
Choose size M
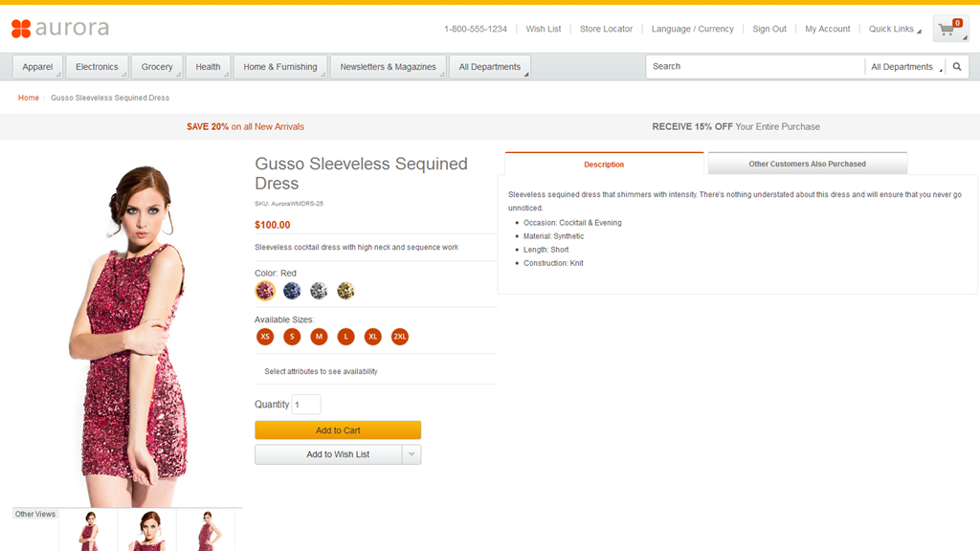point(319,337)
